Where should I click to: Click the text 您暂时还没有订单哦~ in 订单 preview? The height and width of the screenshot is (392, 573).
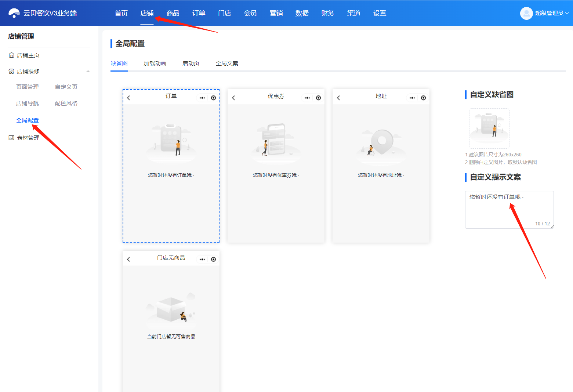171,175
